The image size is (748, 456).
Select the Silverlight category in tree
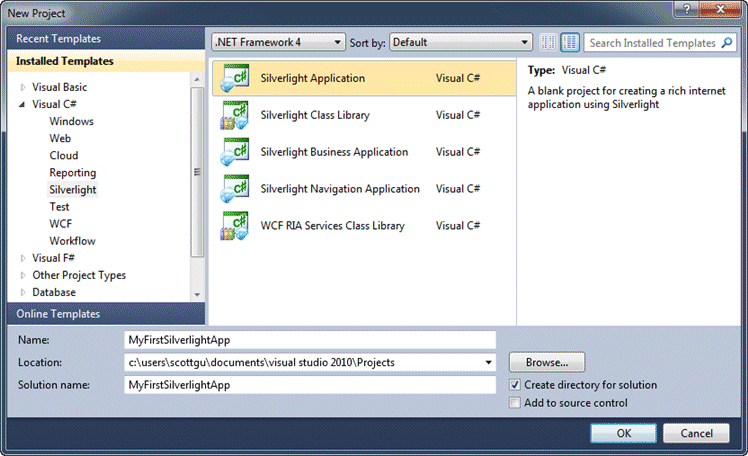(x=73, y=190)
